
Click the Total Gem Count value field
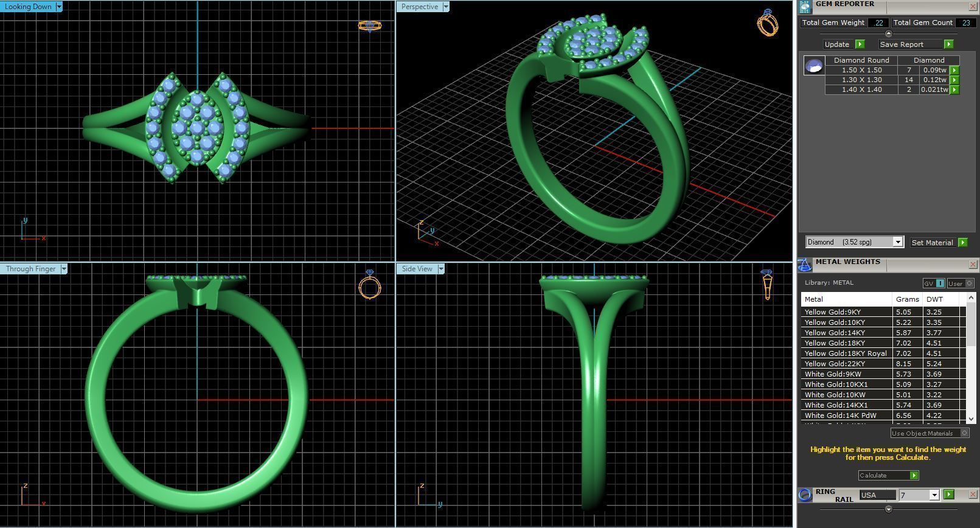click(965, 23)
